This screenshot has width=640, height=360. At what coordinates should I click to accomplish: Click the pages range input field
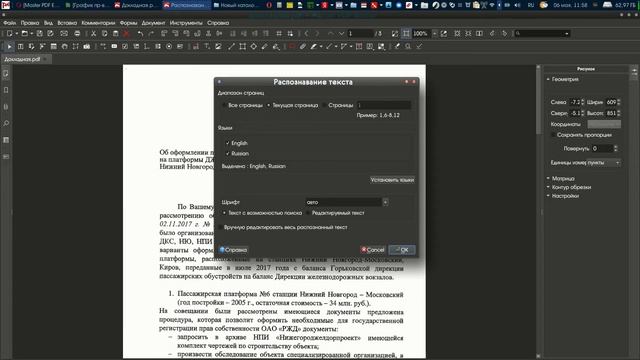(x=384, y=105)
